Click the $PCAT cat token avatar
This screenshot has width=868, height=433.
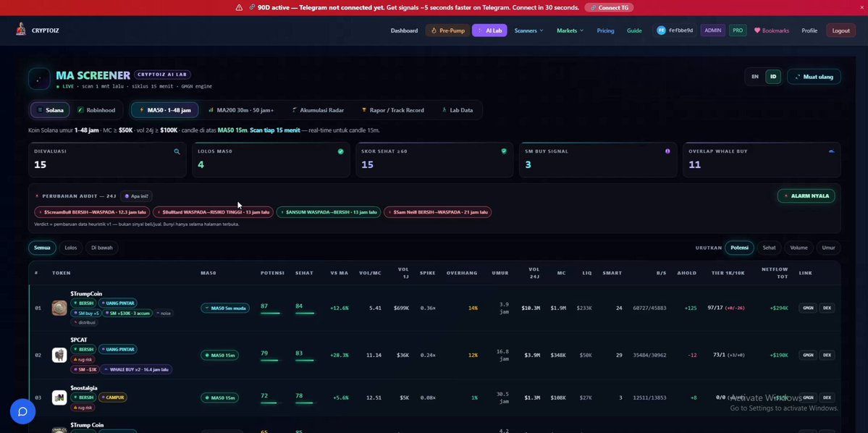coord(59,355)
